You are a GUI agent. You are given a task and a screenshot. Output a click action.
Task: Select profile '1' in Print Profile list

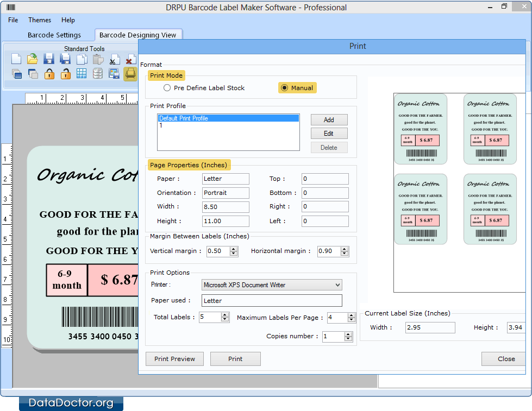[x=228, y=125]
